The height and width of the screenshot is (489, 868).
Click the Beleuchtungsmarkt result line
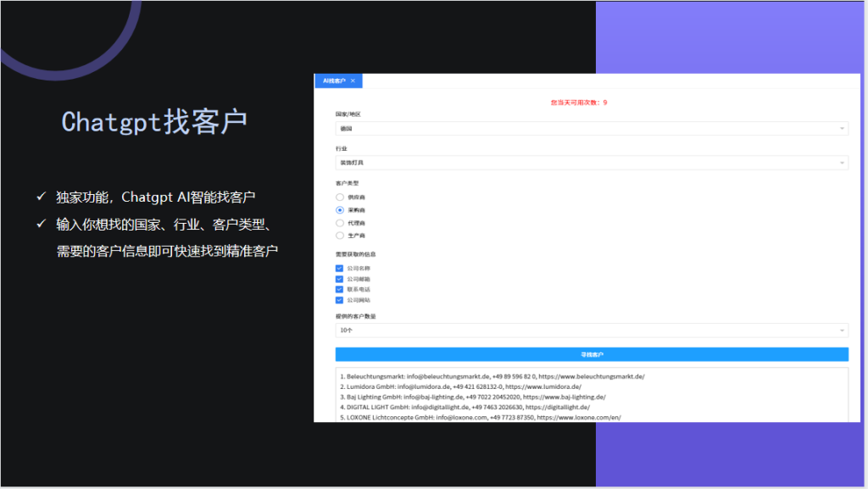click(x=492, y=375)
